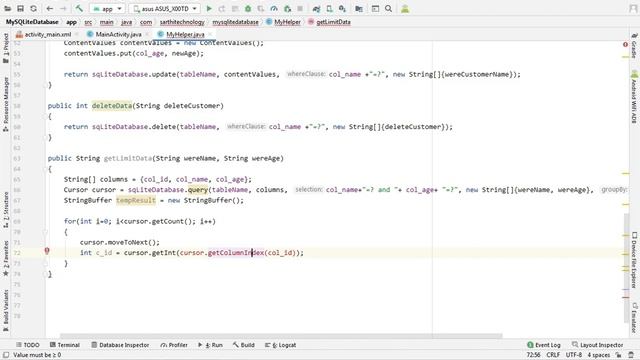Switch to MainActivity.java tab
640x360 pixels.
pos(118,34)
